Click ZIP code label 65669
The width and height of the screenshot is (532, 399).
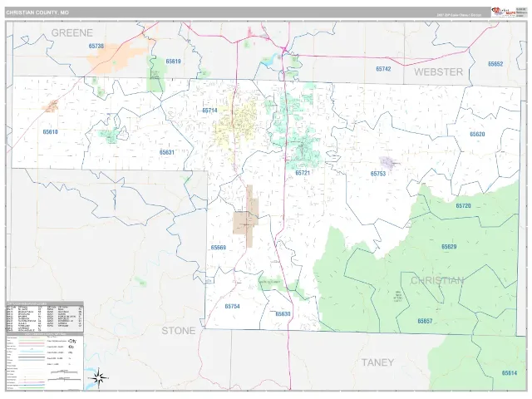tap(218, 248)
